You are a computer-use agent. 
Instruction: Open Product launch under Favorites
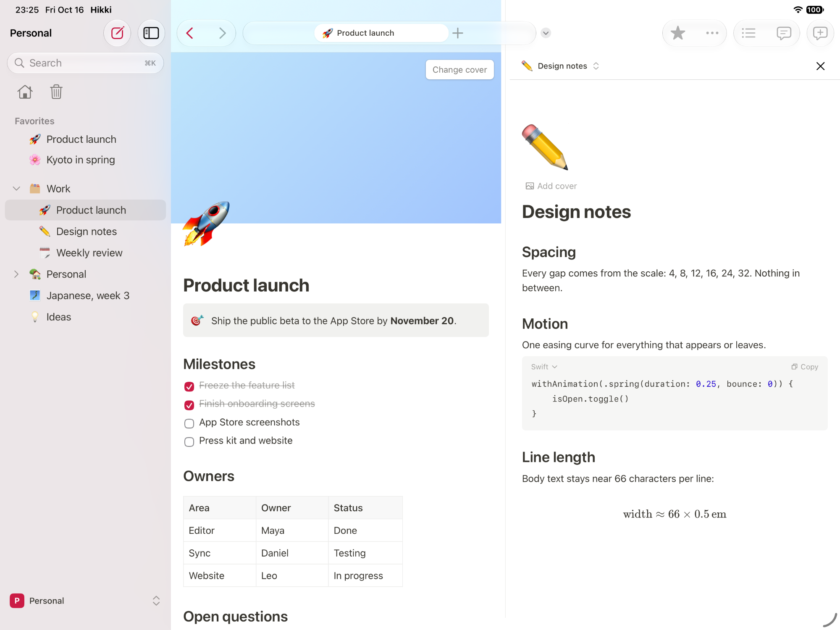pyautogui.click(x=85, y=139)
